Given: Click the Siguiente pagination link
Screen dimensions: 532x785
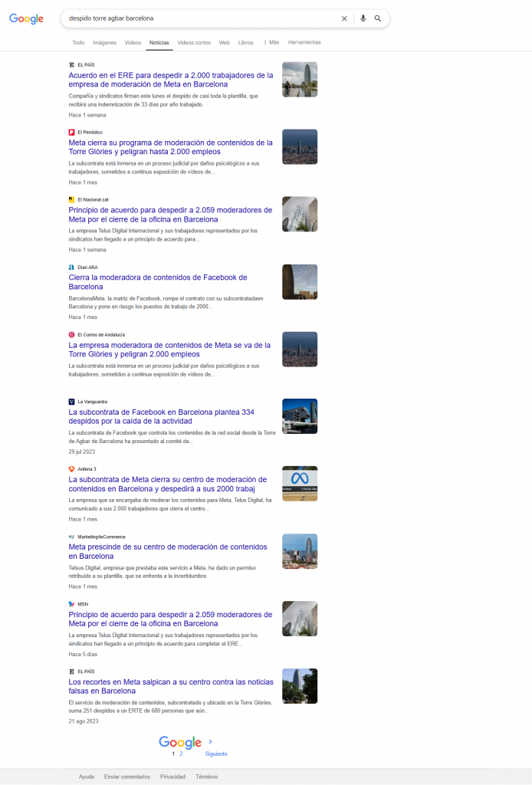Looking at the screenshot, I should [215, 754].
